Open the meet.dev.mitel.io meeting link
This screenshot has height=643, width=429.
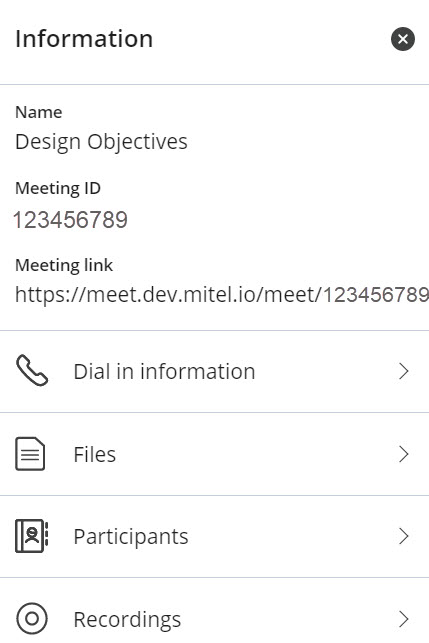click(222, 294)
